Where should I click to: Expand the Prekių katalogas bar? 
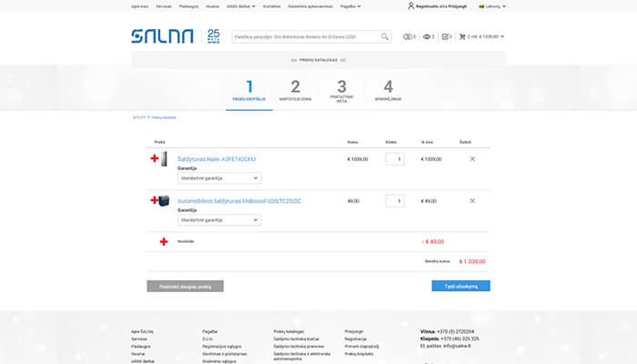coord(318,60)
